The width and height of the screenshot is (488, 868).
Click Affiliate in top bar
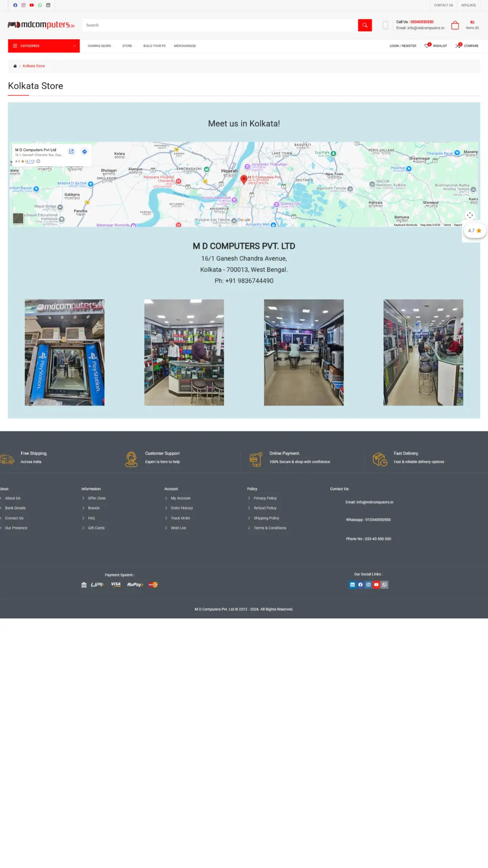pyautogui.click(x=469, y=5)
